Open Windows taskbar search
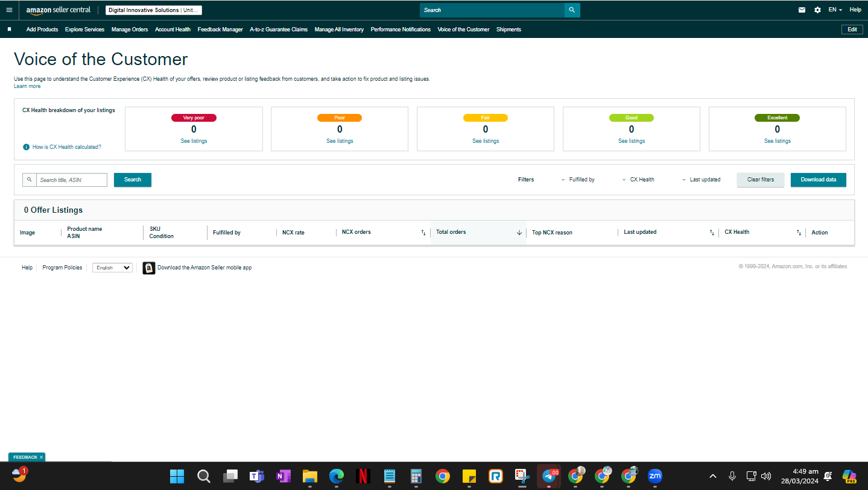The image size is (868, 490). pyautogui.click(x=204, y=476)
